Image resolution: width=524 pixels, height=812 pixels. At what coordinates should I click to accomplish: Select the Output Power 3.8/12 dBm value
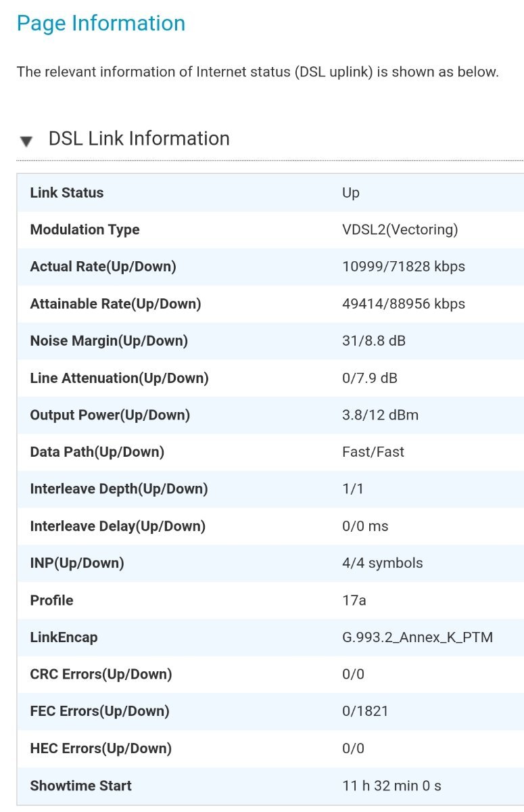(381, 415)
